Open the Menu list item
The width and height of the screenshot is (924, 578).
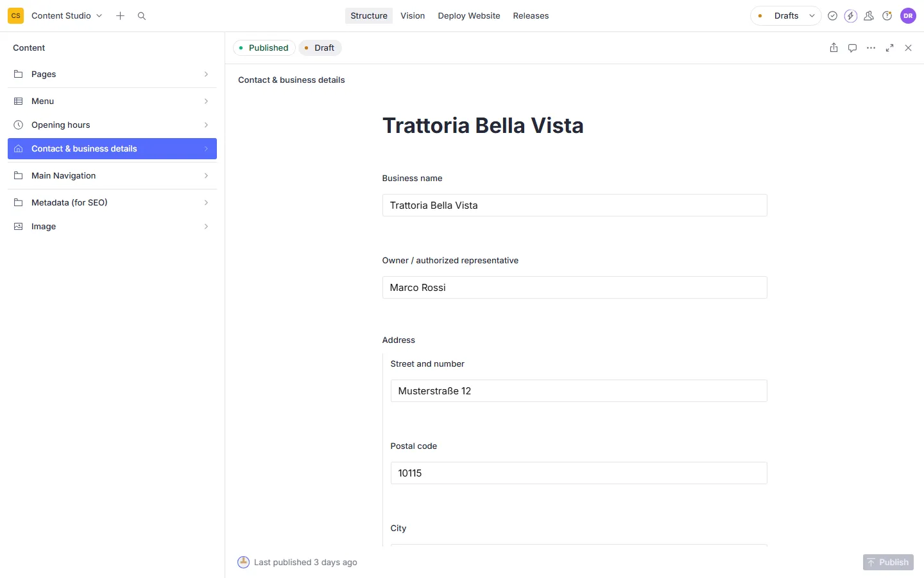[x=112, y=101]
